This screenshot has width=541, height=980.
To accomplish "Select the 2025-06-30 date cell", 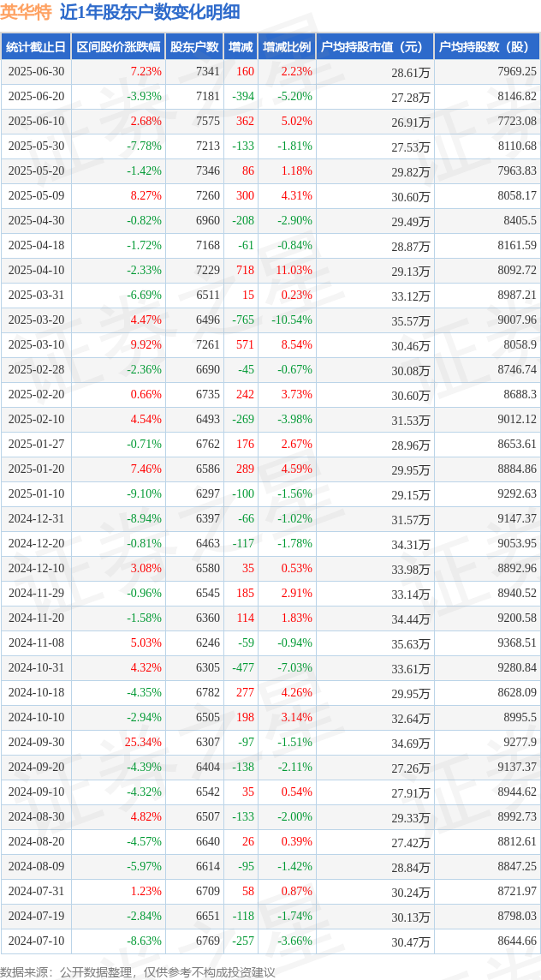I will click(x=36, y=72).
